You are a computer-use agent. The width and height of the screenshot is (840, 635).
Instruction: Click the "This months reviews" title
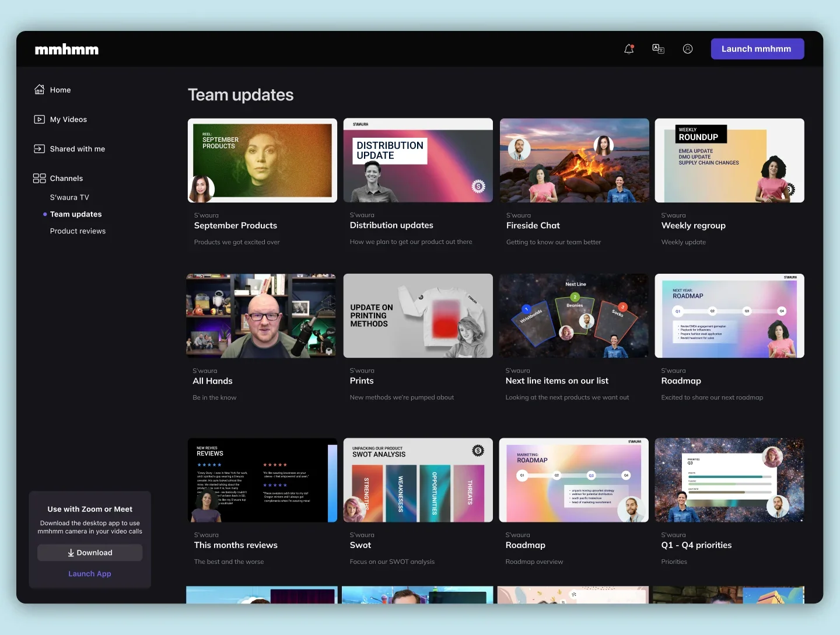tap(236, 545)
